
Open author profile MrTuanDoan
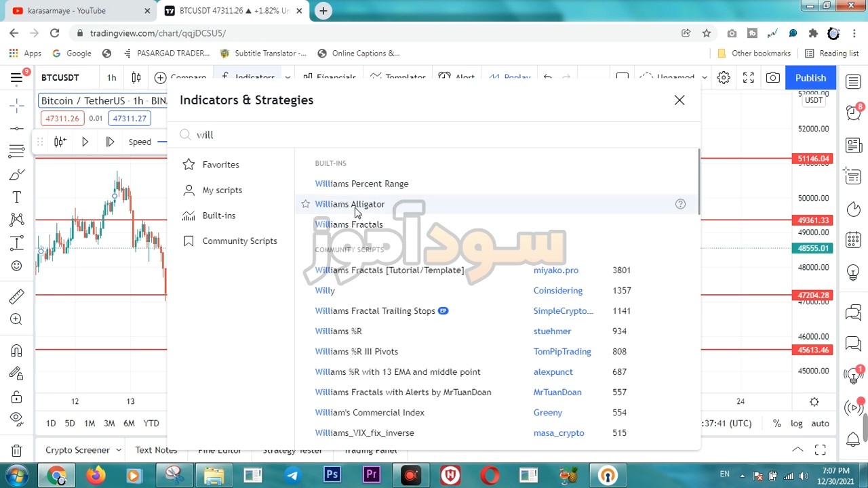[557, 392]
